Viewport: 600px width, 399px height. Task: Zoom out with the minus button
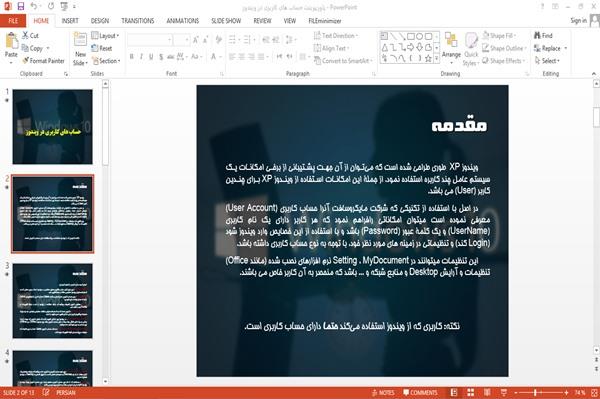click(515, 392)
